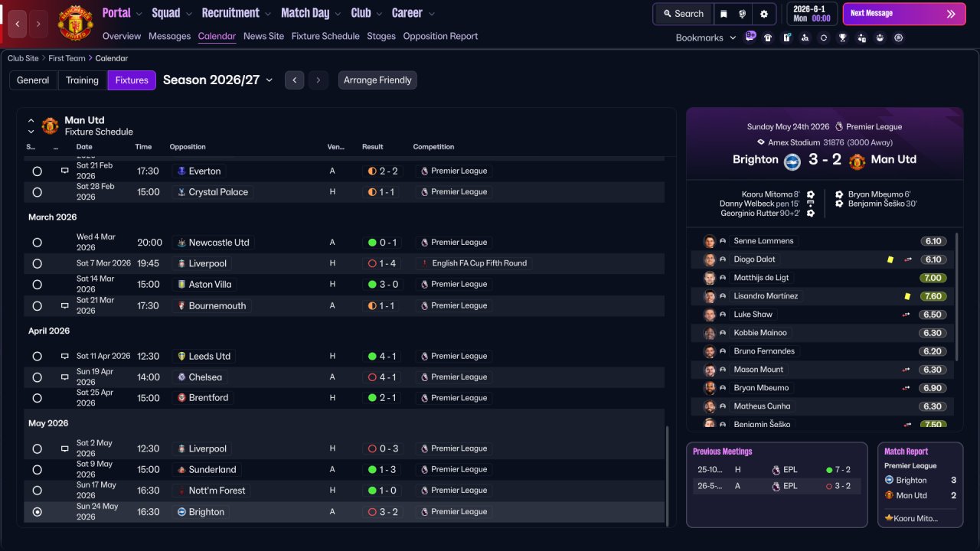Select the Brentford fixture radio button
980x551 pixels.
[37, 398]
